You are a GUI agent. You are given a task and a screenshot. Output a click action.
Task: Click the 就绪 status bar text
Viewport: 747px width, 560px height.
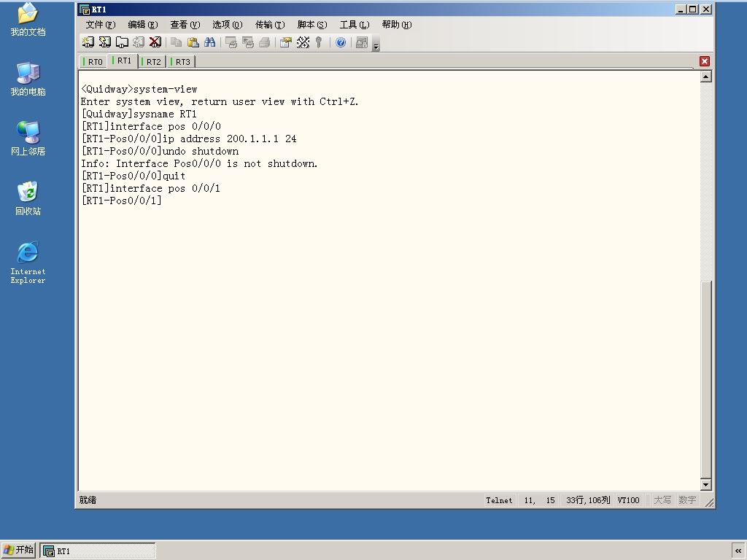click(88, 500)
